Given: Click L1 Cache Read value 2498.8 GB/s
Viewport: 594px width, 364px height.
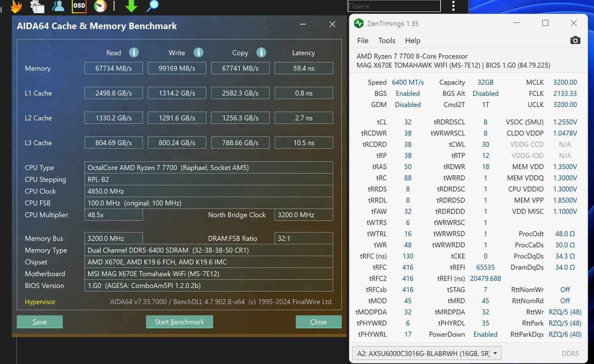Looking at the screenshot, I should point(114,93).
